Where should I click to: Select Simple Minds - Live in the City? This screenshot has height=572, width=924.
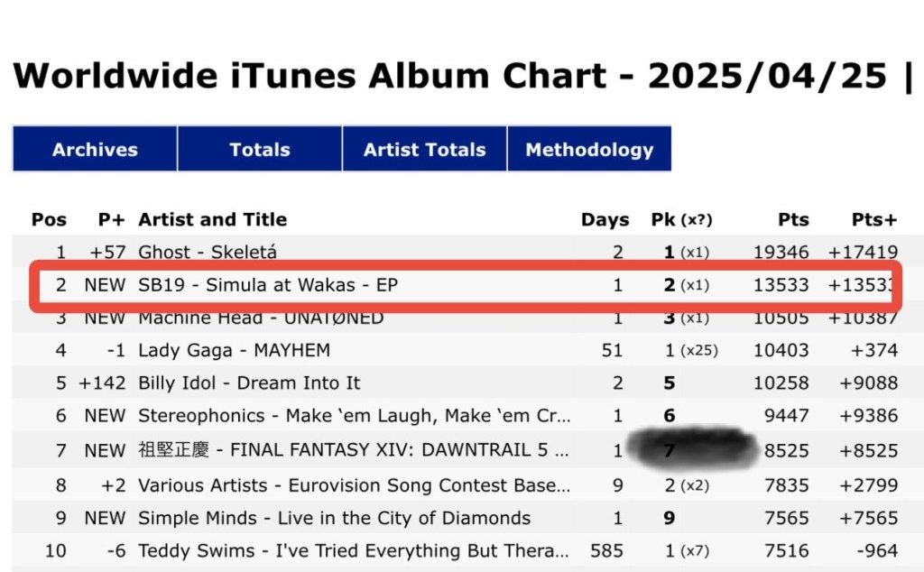pyautogui.click(x=334, y=518)
